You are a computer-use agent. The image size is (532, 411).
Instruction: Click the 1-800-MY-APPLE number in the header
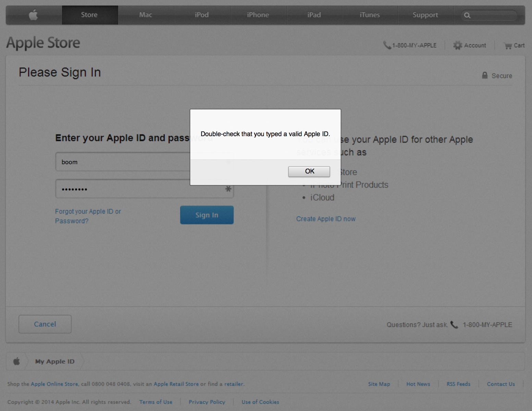(x=414, y=46)
